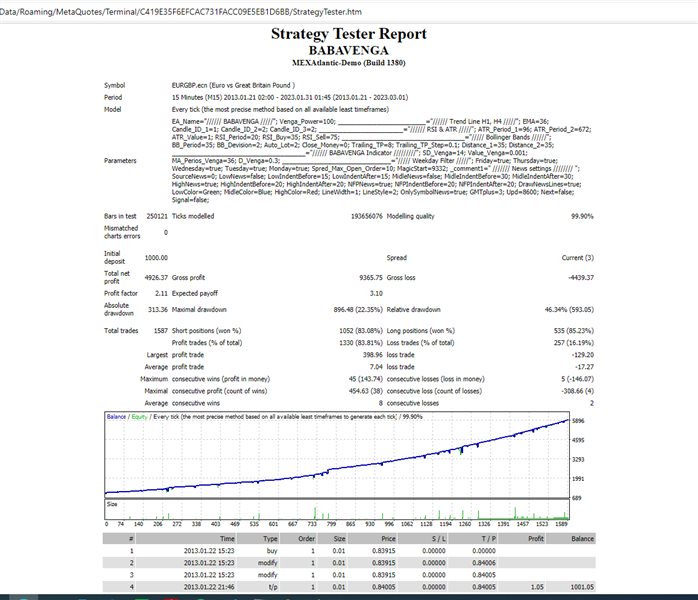The width and height of the screenshot is (698, 600).
Task: Click balance value 1001.05
Action: tap(582, 587)
